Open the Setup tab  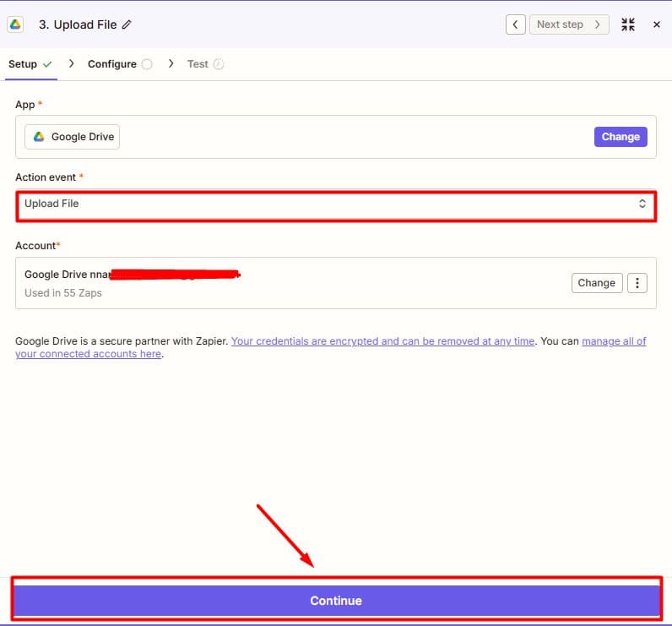click(30, 64)
